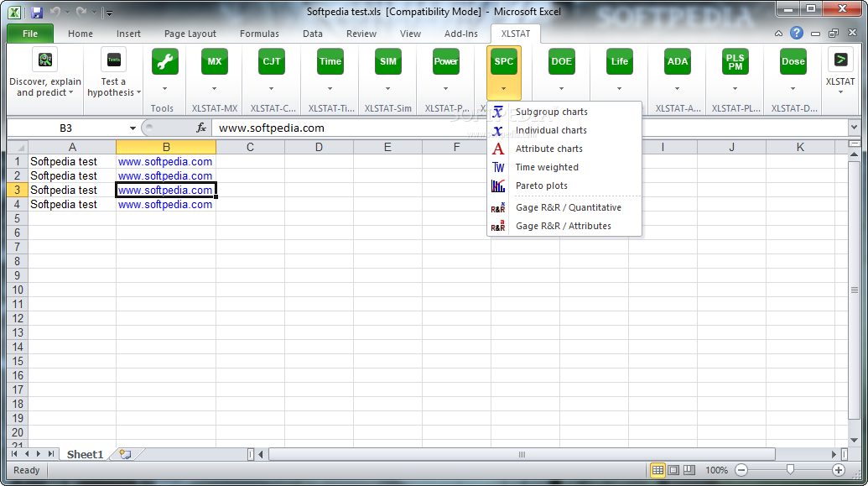Click the green DOE module icon
Screen dimensions: 868x486
click(x=561, y=61)
